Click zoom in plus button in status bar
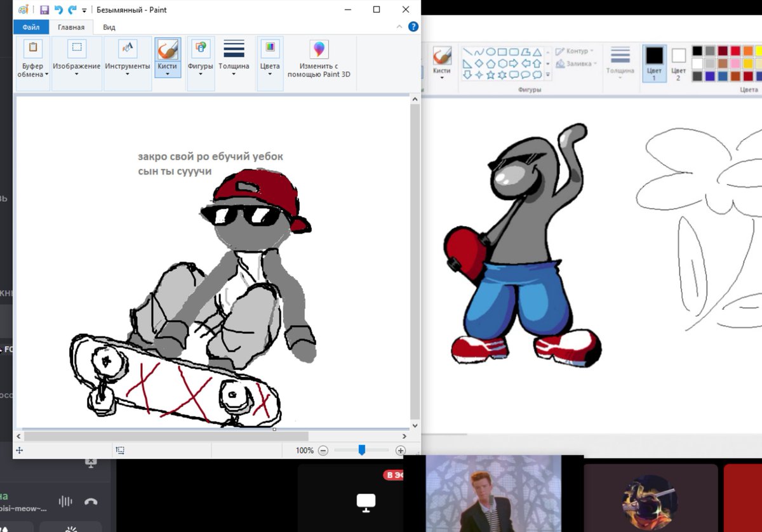This screenshot has height=532, width=762. [400, 450]
